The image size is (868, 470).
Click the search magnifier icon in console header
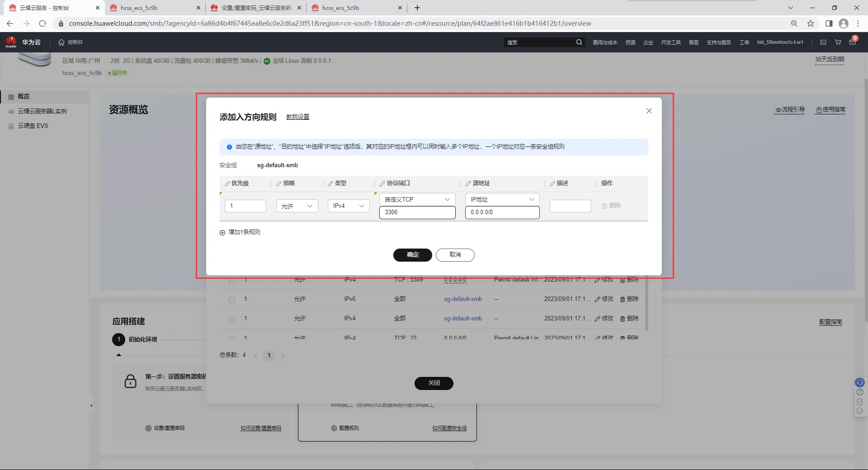click(579, 42)
